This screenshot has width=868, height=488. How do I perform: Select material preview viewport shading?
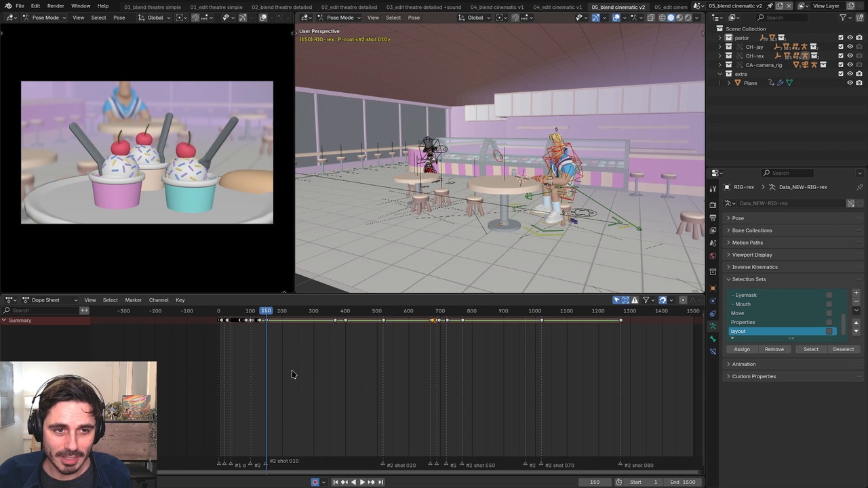point(679,18)
